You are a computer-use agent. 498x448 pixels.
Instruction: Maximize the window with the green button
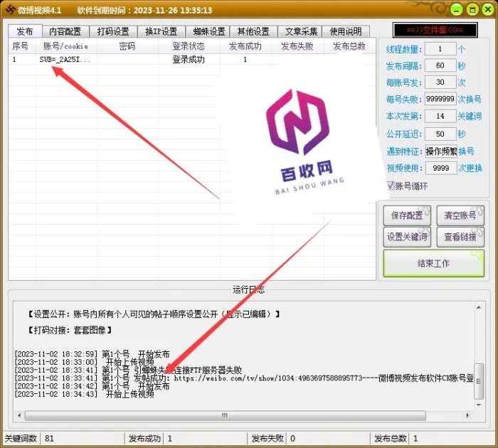coord(472,10)
